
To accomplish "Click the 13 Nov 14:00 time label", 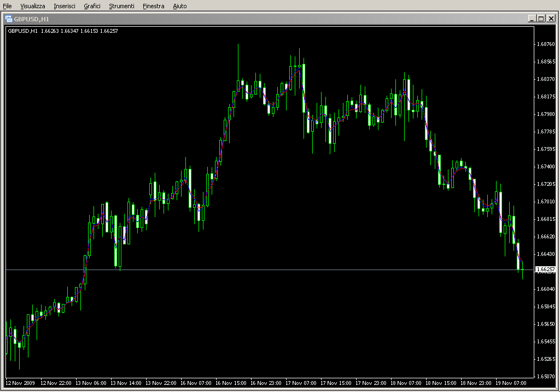I will (126, 383).
